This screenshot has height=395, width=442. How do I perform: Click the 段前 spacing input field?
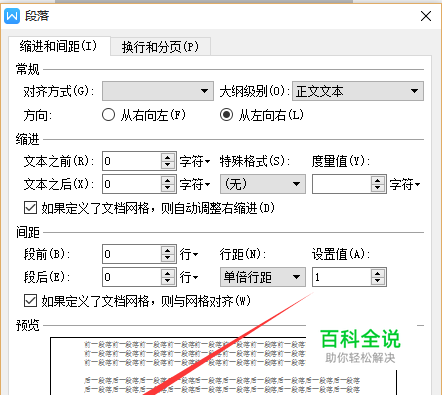132,254
